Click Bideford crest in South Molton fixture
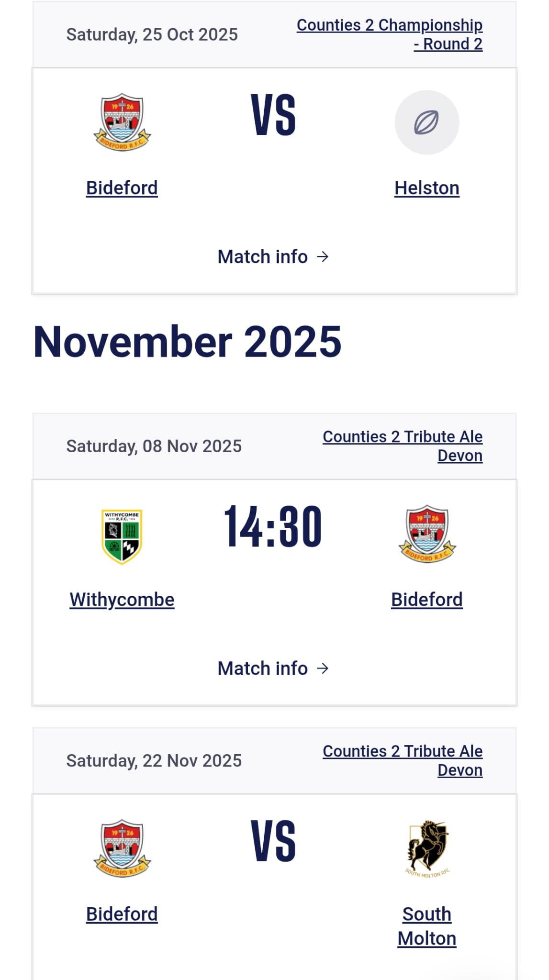Viewport: 549px width, 980px height. (122, 848)
